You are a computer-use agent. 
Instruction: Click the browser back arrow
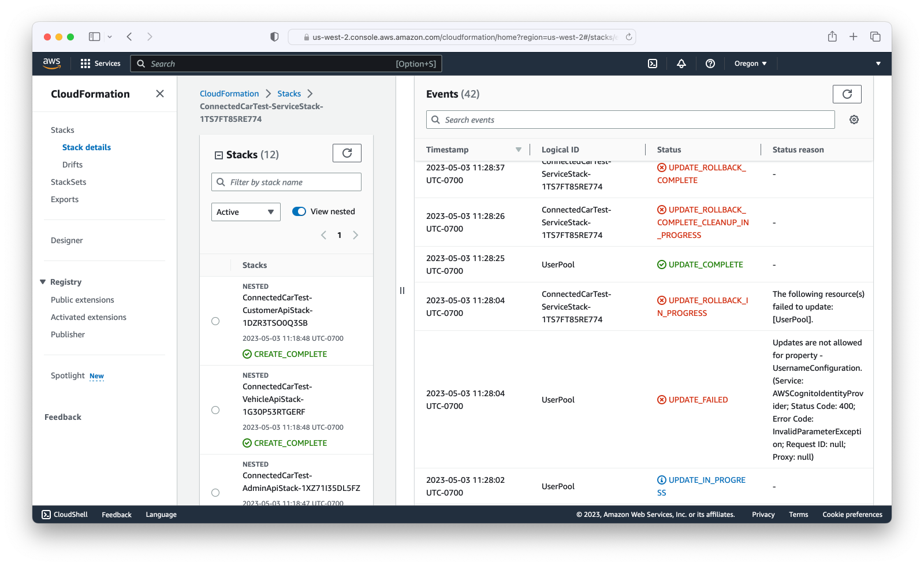(129, 37)
